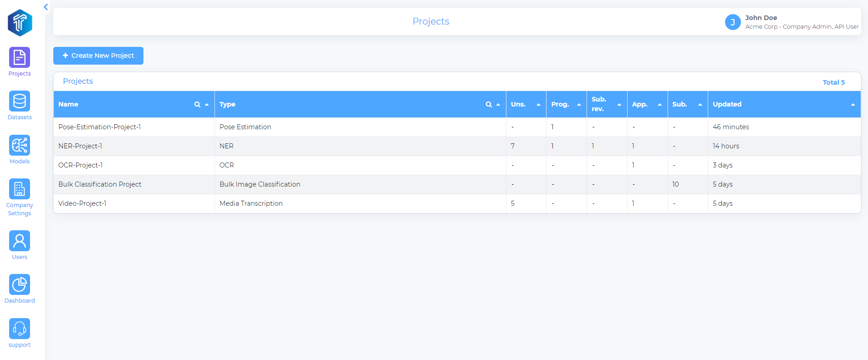
Task: Click Create New Project button
Action: (98, 56)
